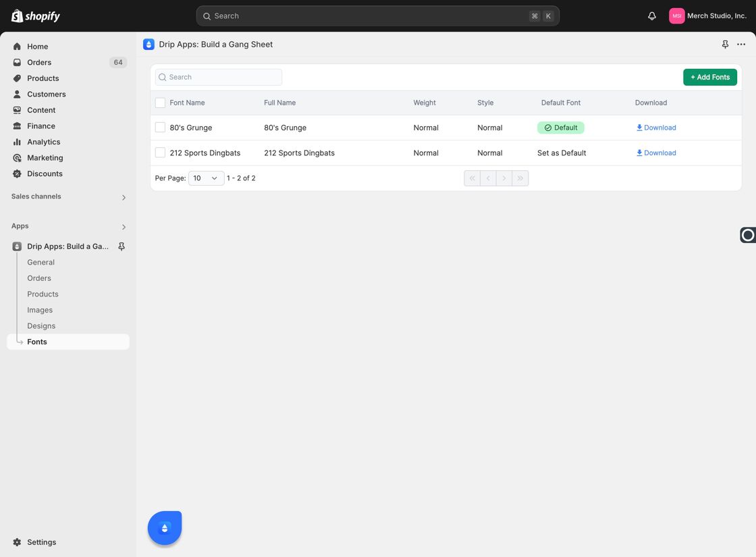
Task: Open the Designs subpage
Action: tap(41, 326)
